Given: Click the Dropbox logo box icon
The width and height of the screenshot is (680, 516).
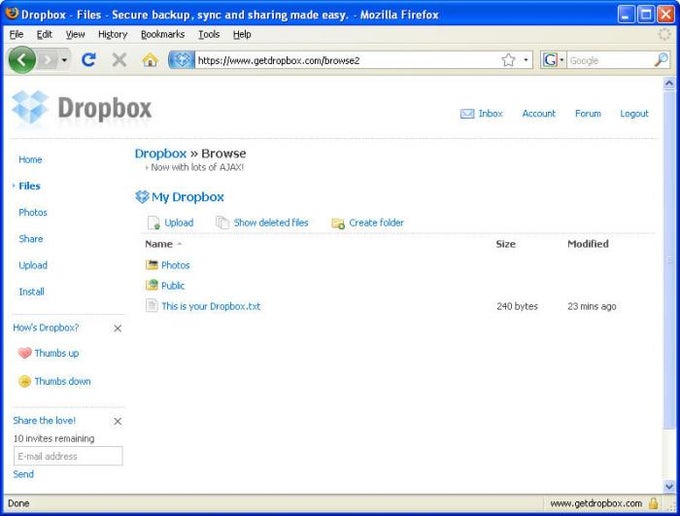Looking at the screenshot, I should 30,107.
